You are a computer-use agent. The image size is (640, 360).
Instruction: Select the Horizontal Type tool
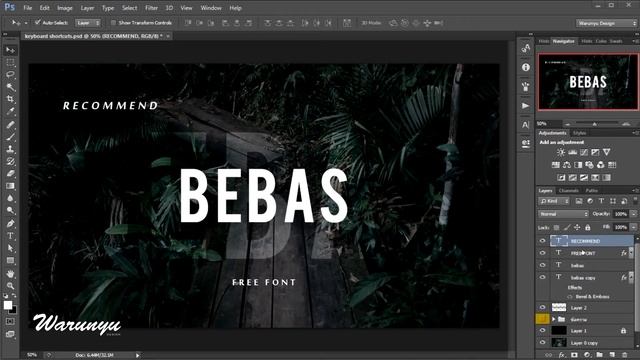(10, 236)
